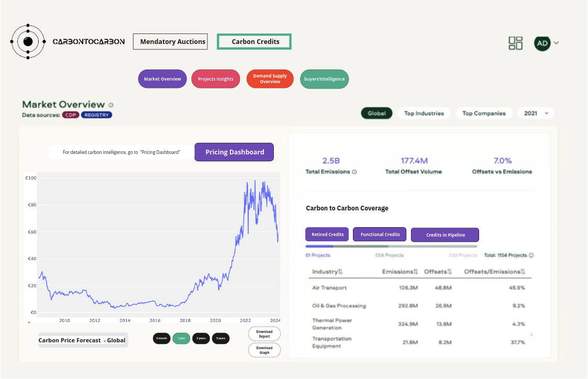Sort by Offsets/Emissions column arrows

(x=523, y=272)
